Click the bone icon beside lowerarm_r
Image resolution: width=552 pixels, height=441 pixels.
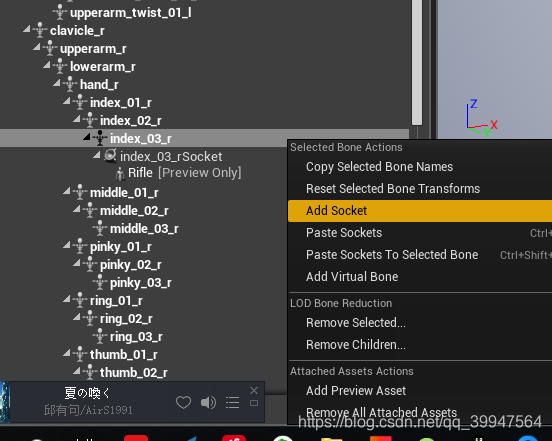point(60,66)
